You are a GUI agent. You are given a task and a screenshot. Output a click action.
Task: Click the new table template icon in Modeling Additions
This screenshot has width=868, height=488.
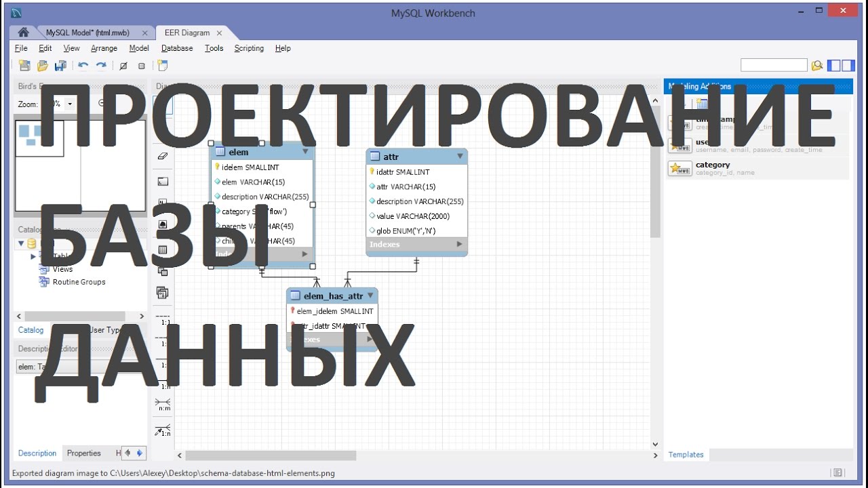[x=702, y=104]
